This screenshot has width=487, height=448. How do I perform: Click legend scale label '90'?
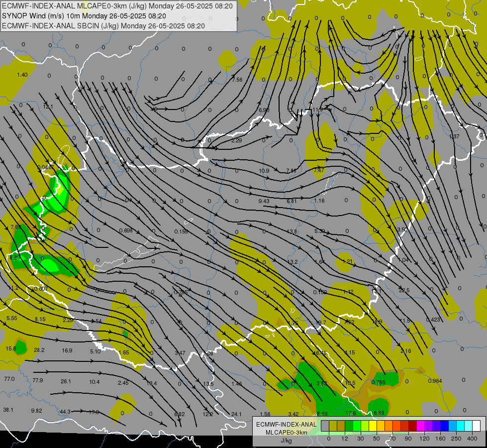408,439
